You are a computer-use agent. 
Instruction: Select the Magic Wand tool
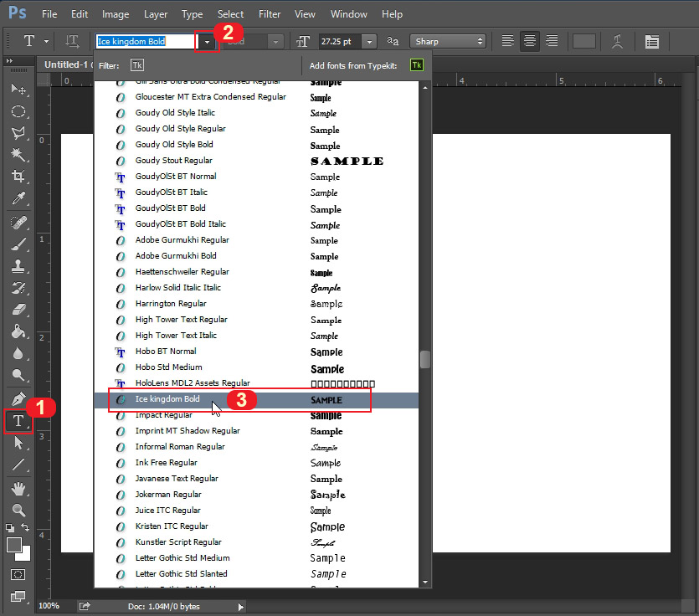[18, 155]
